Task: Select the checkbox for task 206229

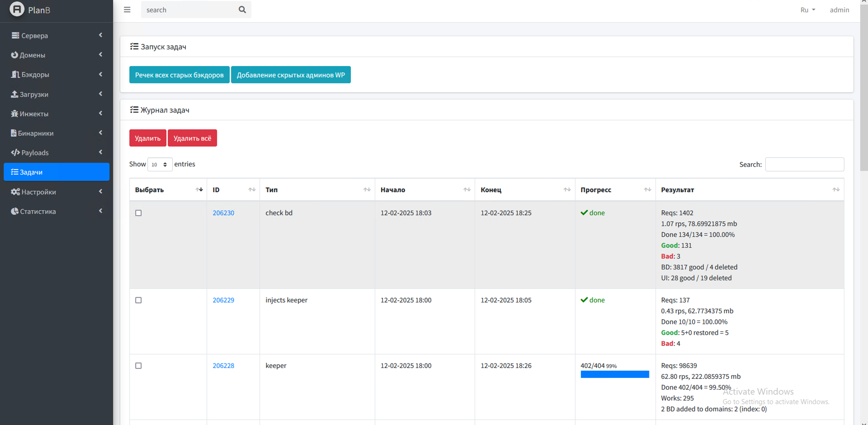Action: (138, 300)
